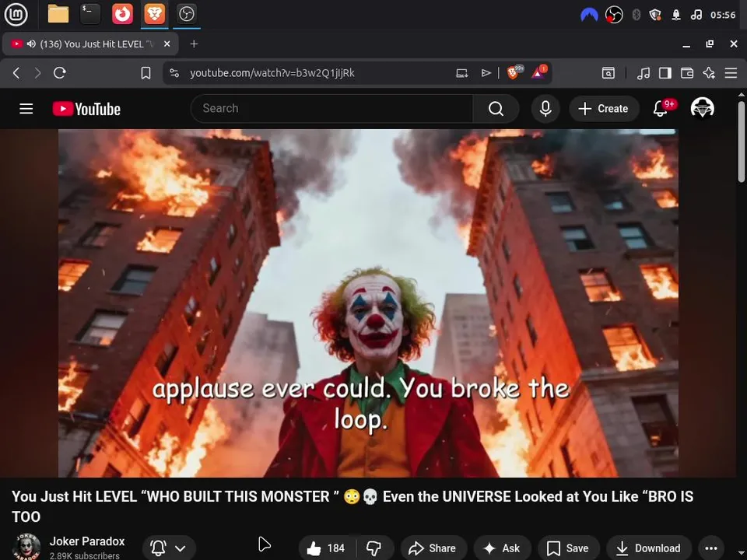Open the music note tray applet
Screen dimensions: 747x560
click(696, 15)
